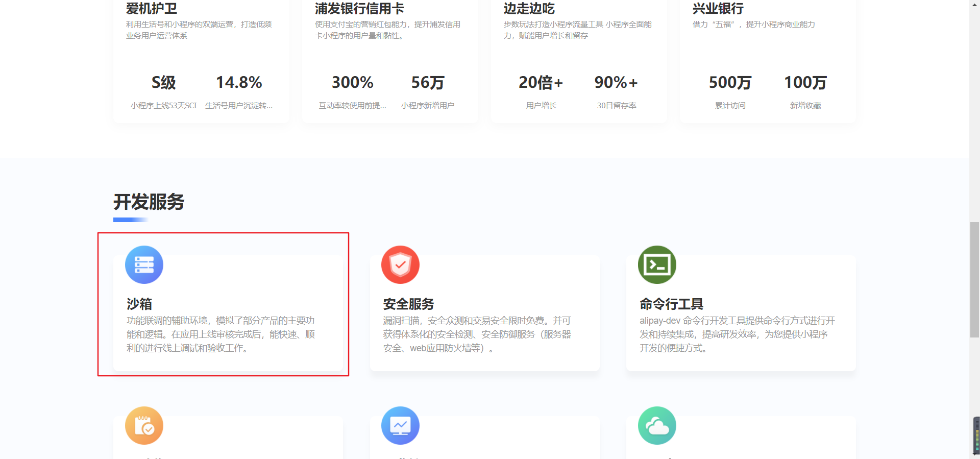Open the 兴业银行 case title
Screen dimensions: 980x459
click(718, 8)
